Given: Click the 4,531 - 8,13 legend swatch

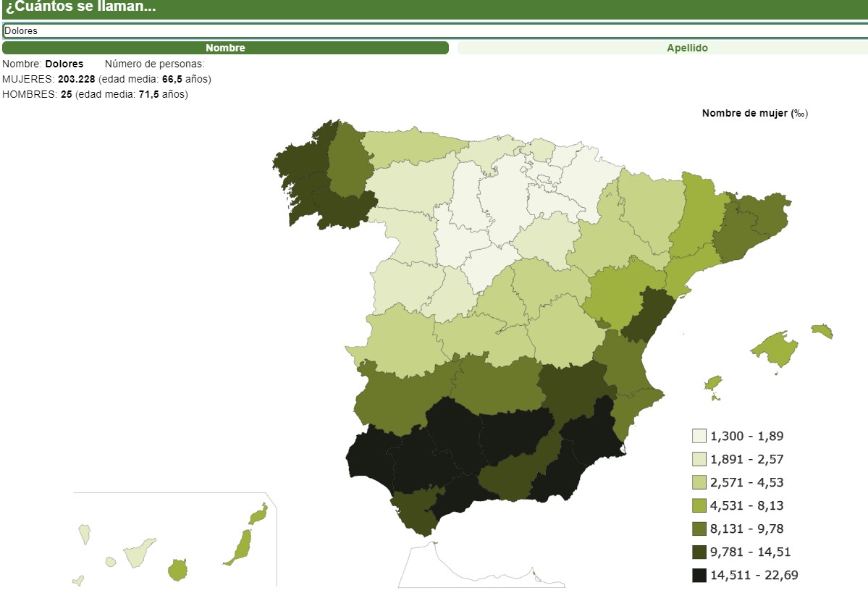Looking at the screenshot, I should coord(699,505).
